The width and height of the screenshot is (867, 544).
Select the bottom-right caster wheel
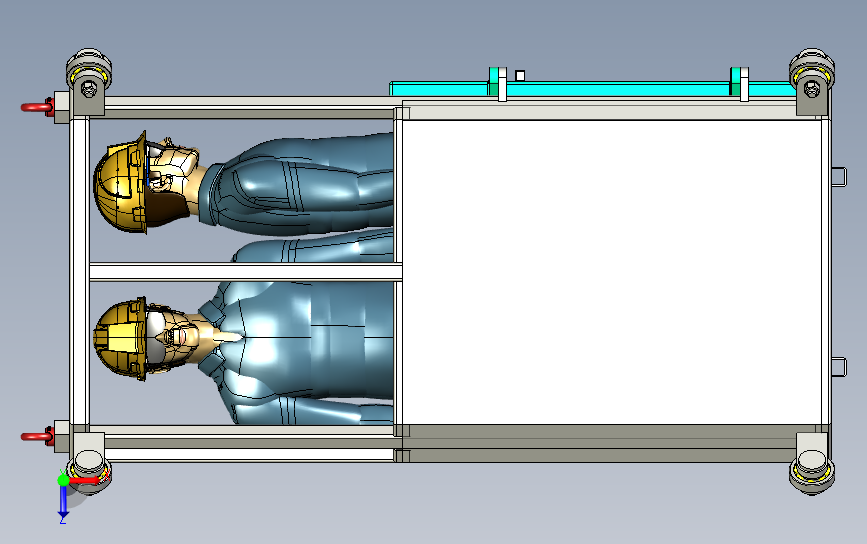point(812,471)
